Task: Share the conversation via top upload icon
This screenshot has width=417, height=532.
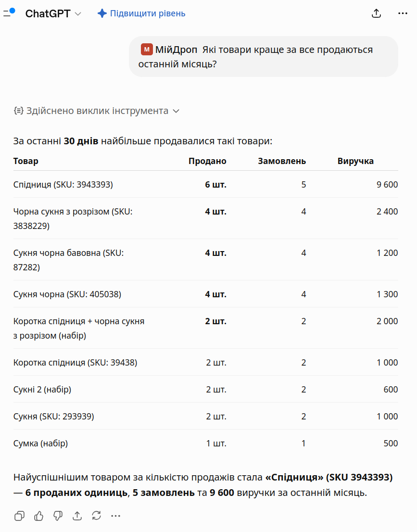Action: click(376, 13)
